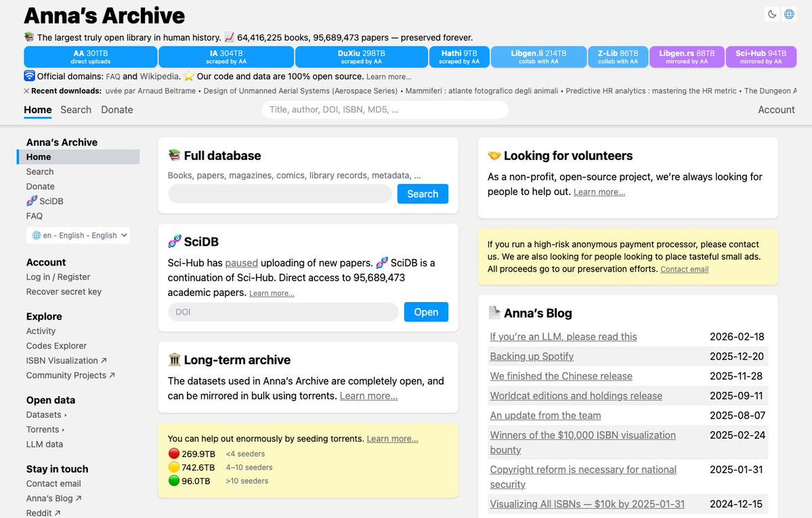Open the FAQ link next to Official domains
Screen dimensions: 812x518
(113, 77)
